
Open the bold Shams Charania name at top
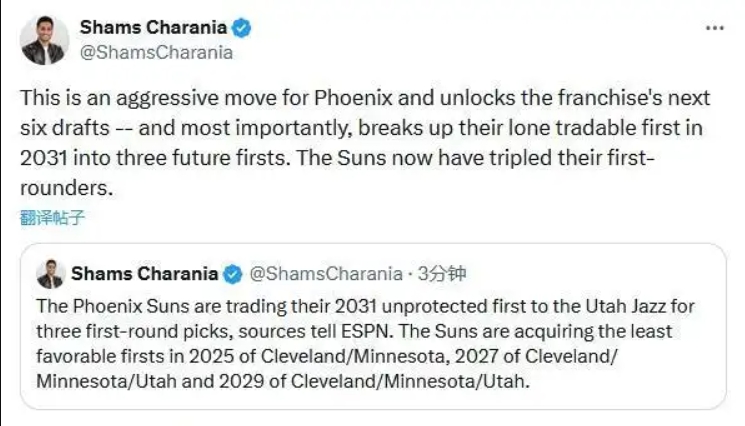point(153,28)
